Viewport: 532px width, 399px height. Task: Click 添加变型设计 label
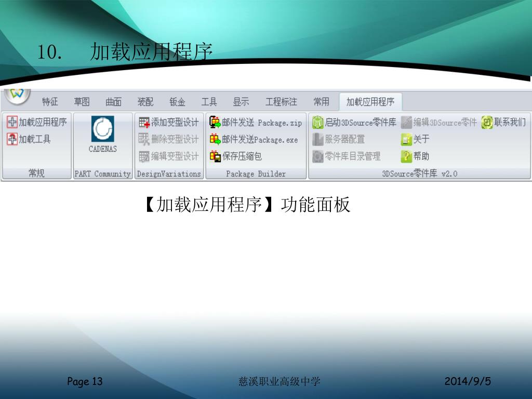point(175,123)
